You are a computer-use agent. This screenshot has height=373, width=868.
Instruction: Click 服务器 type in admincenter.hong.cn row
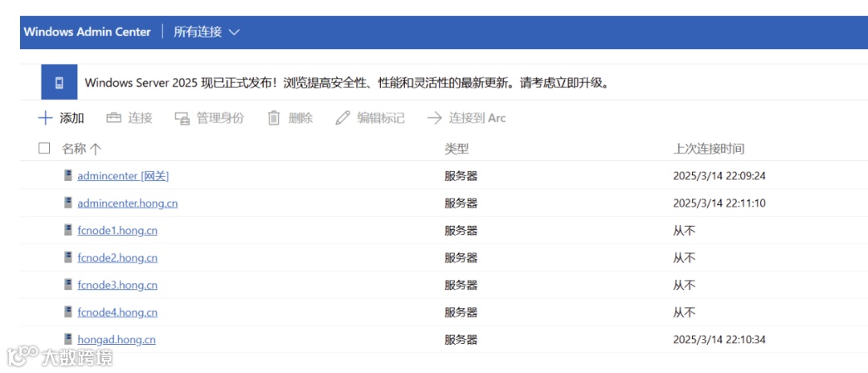[461, 203]
